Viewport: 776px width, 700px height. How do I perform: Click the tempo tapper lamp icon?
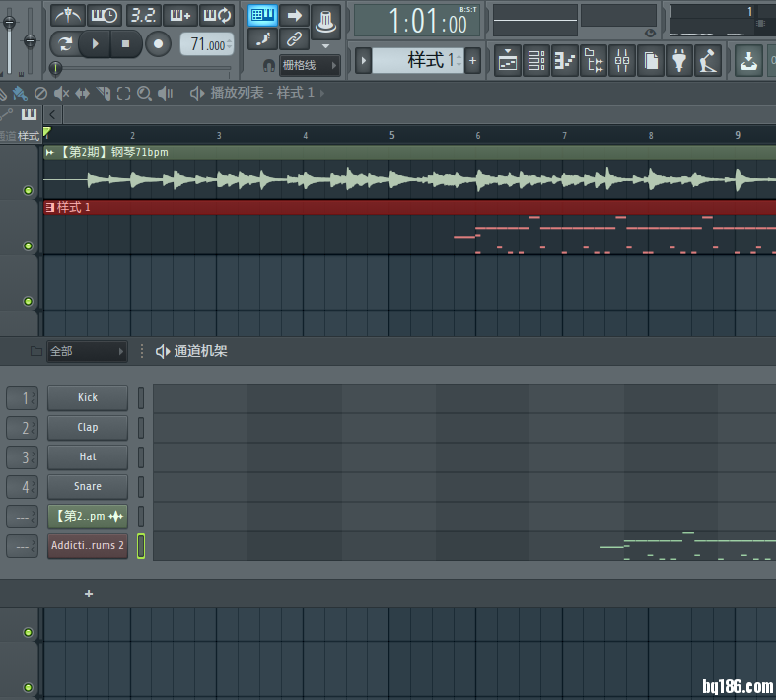[326, 18]
